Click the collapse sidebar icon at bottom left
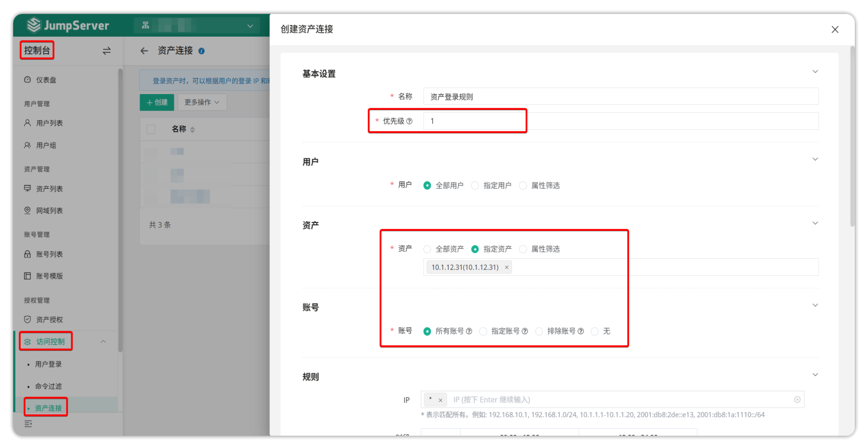This screenshot has height=445, width=868. coord(28,424)
